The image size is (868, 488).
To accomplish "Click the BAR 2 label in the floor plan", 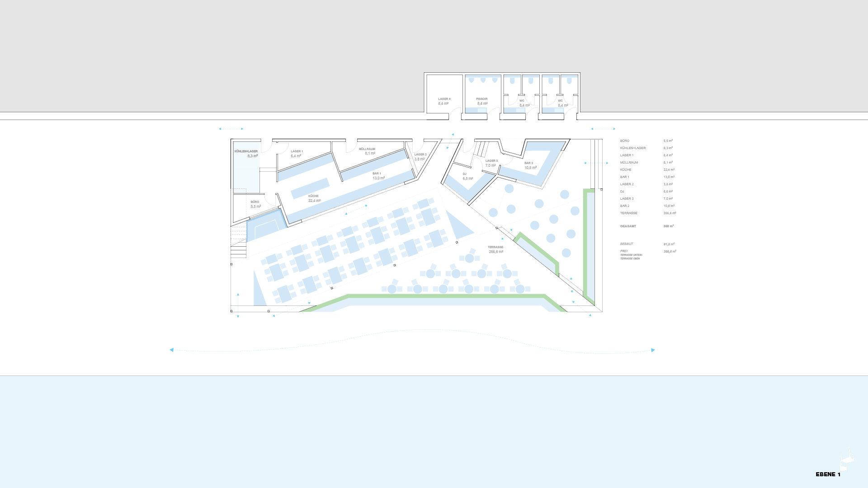I will [528, 163].
